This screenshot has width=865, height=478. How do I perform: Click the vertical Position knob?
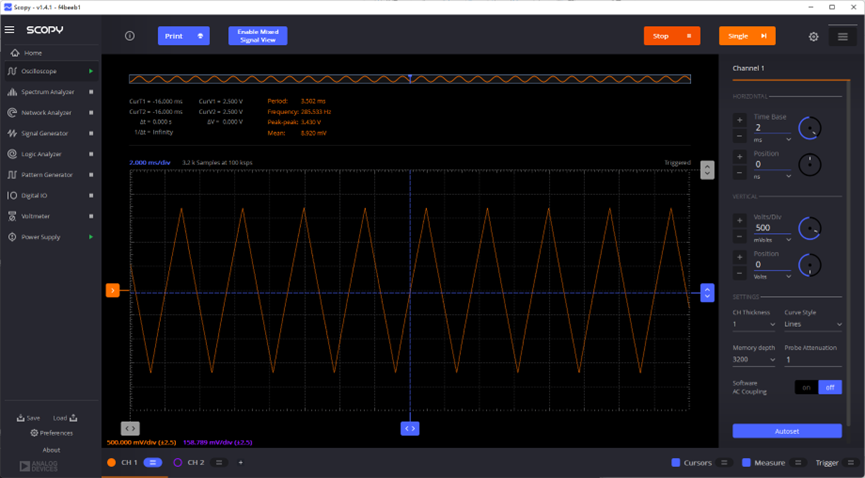coord(809,265)
